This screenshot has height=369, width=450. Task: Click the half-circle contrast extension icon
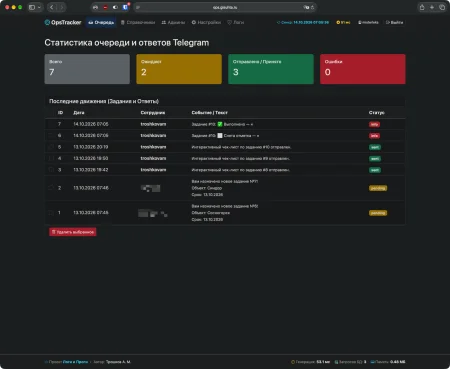click(x=115, y=7)
